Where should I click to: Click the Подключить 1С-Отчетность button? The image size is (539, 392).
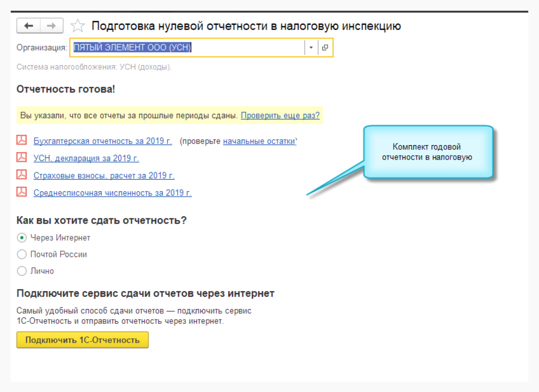pos(83,340)
